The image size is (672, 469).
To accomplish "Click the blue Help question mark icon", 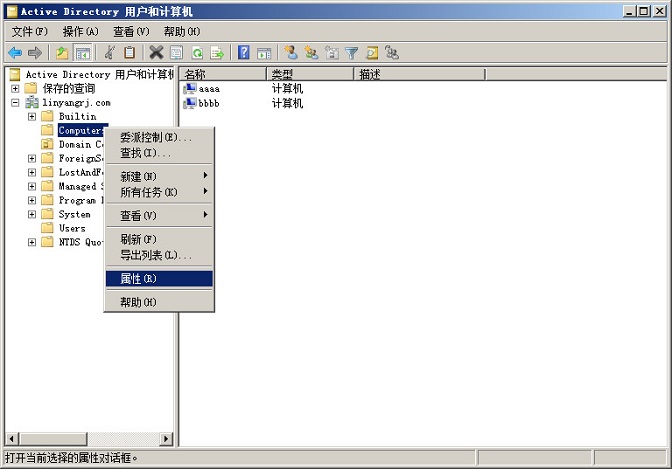I will (243, 53).
